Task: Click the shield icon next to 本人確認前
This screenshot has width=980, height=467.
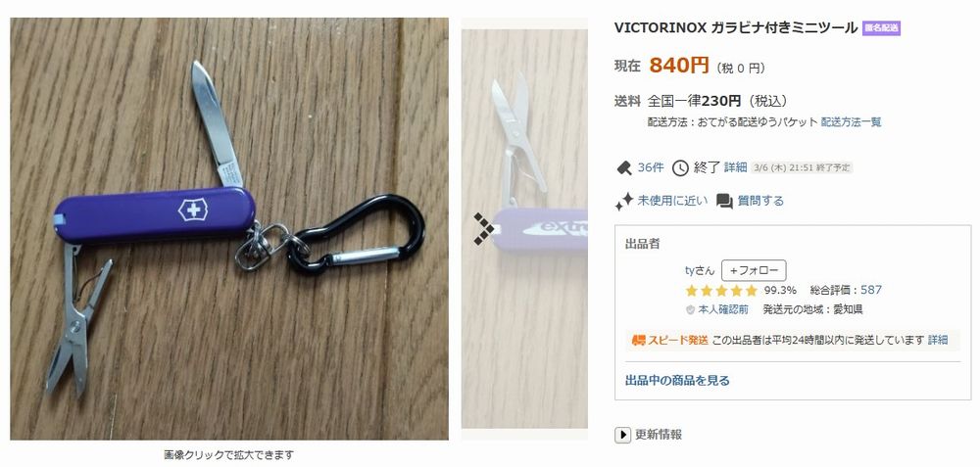Action: (690, 309)
